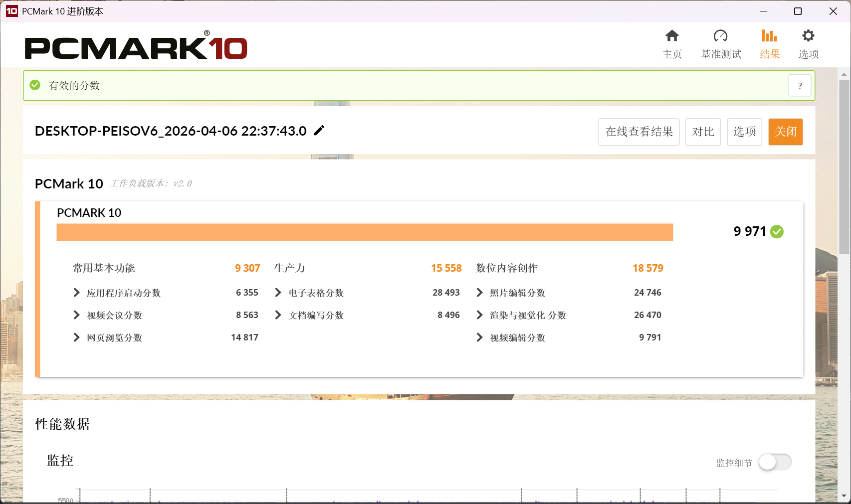Viewport: 851px width, 504px height.
Task: Expand 渲染与视觉化 分数 details
Action: point(480,315)
